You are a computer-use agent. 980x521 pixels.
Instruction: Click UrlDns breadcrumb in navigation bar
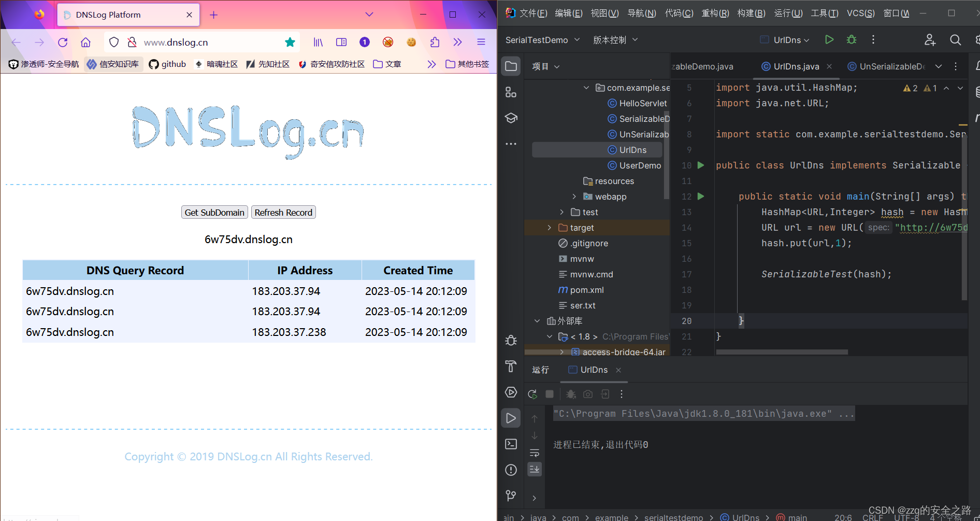tap(740, 517)
